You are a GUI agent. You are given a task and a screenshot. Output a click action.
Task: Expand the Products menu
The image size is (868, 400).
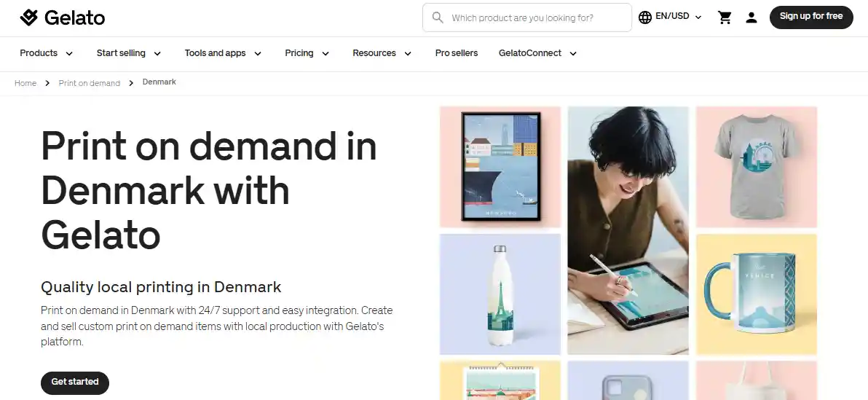47,53
